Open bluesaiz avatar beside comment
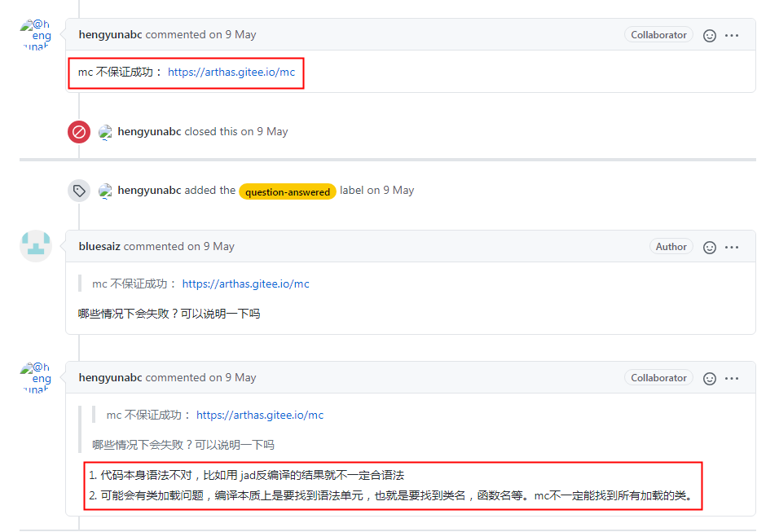The height and width of the screenshot is (532, 779). click(36, 246)
